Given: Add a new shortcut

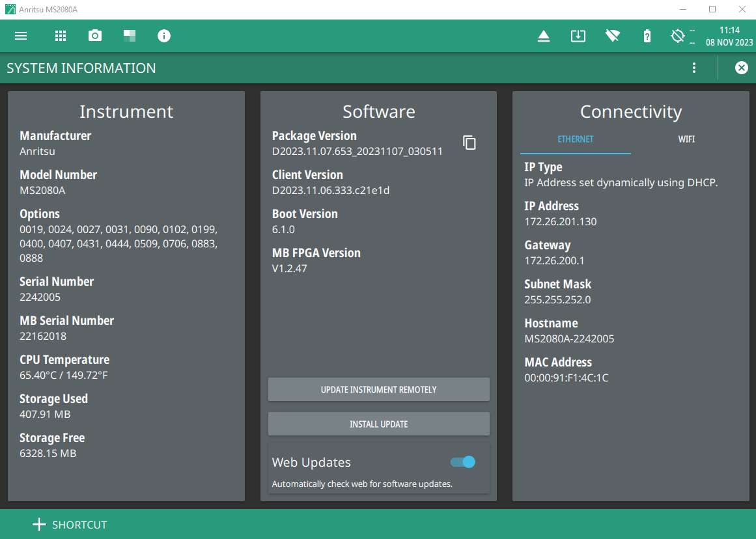Looking at the screenshot, I should coord(70,525).
